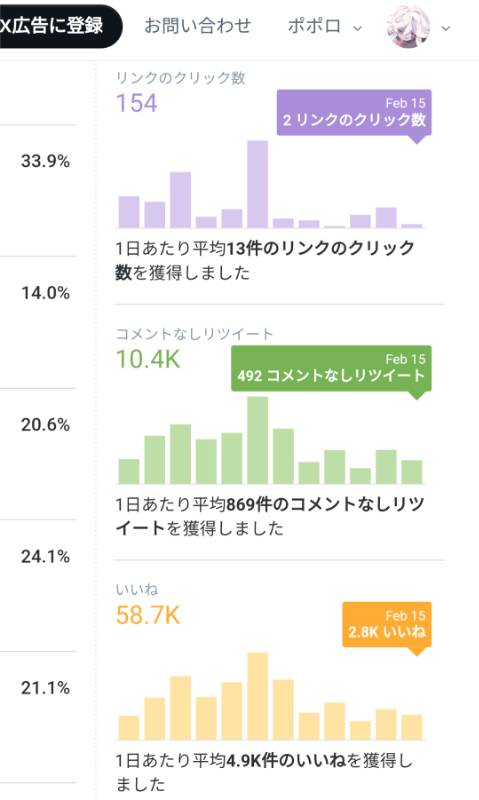
Task: Click the third purple bar in clicks chart
Action: coord(181,200)
